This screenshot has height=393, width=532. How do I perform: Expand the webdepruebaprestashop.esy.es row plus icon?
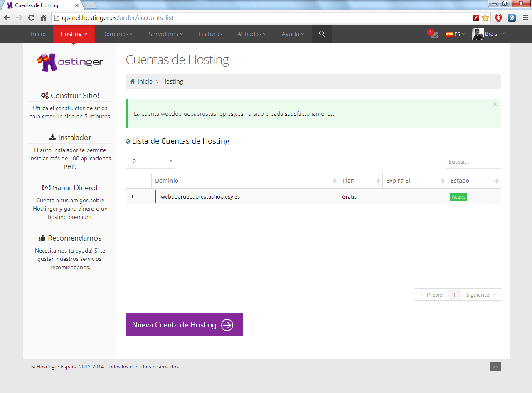coord(132,196)
